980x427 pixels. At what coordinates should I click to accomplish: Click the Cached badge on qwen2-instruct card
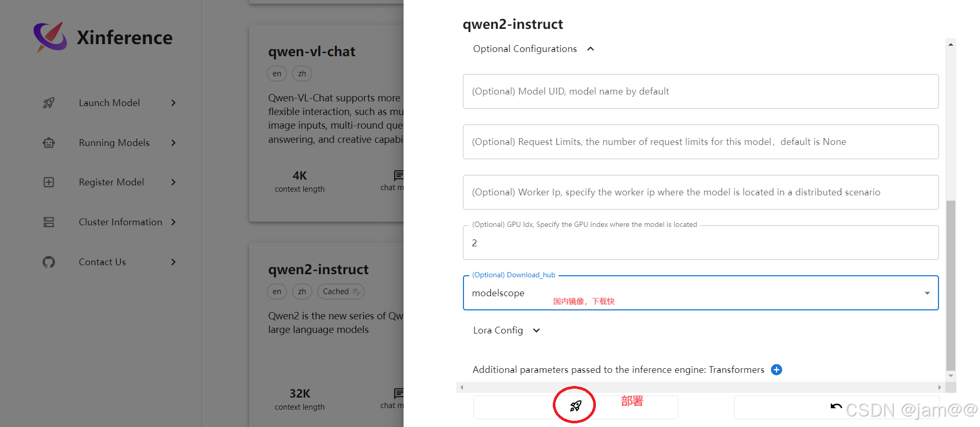coord(341,291)
